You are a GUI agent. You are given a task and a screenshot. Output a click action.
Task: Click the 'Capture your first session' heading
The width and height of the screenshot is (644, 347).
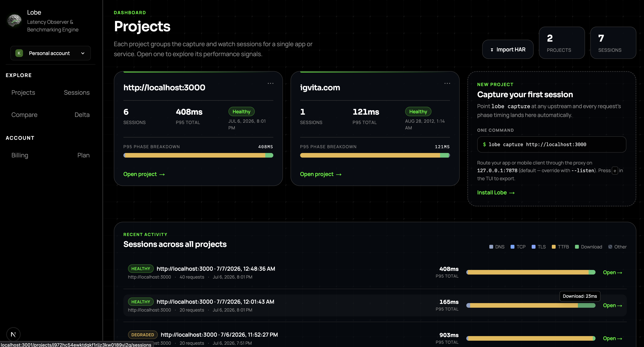point(525,95)
